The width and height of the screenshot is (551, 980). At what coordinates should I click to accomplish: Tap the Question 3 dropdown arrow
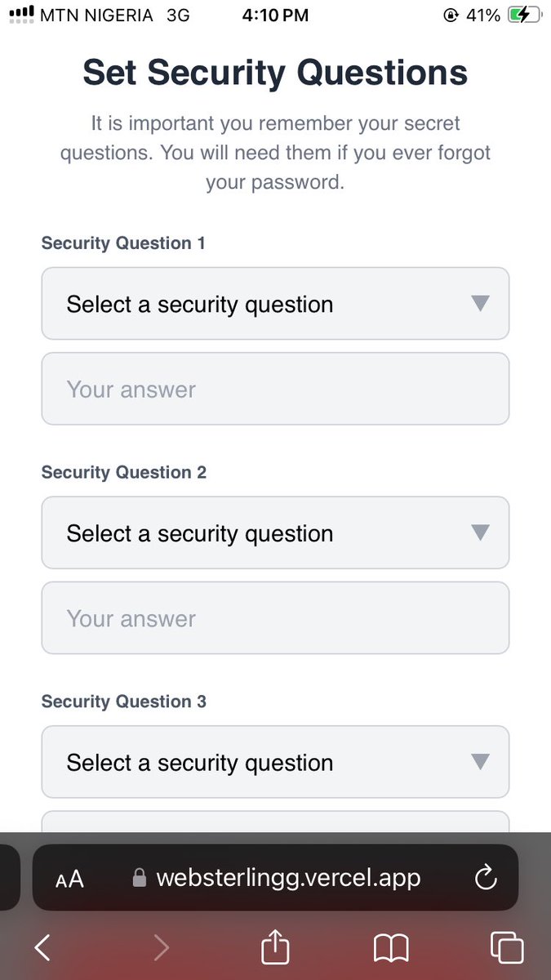[480, 763]
